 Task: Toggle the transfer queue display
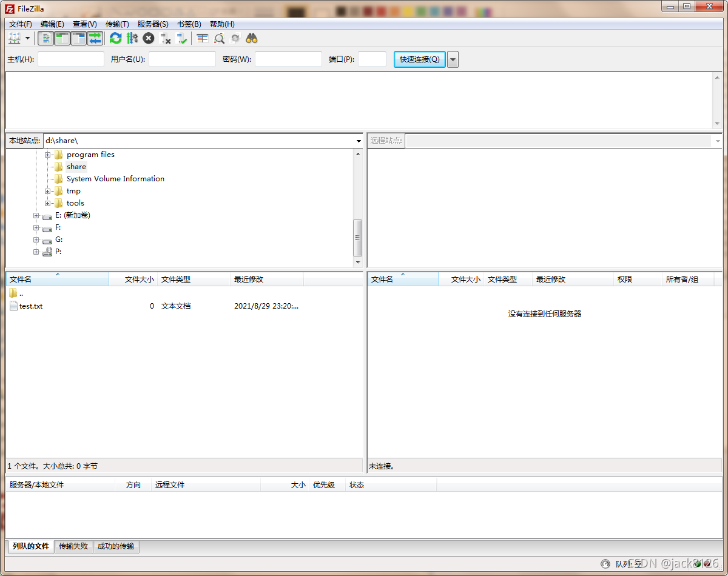pos(95,38)
